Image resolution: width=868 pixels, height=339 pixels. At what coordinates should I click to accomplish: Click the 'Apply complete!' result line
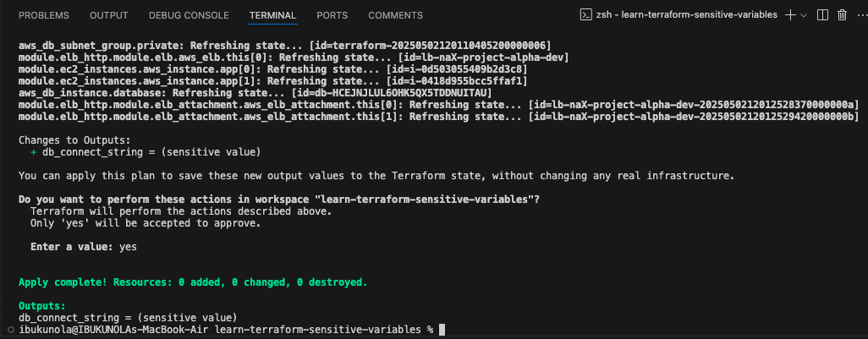pyautogui.click(x=193, y=282)
